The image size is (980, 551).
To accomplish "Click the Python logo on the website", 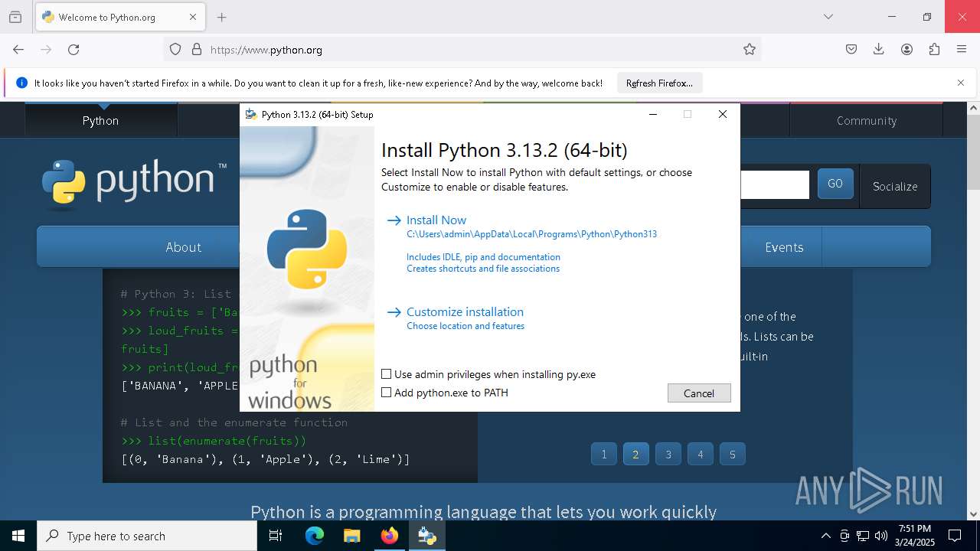I will click(135, 184).
